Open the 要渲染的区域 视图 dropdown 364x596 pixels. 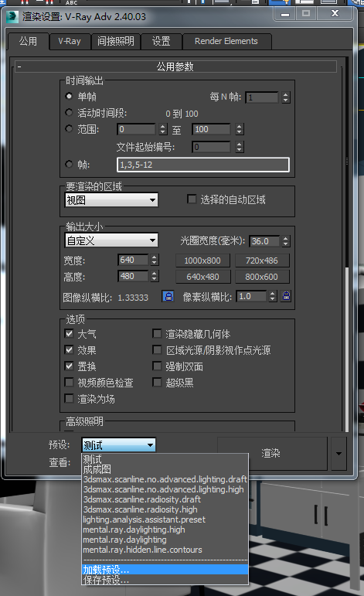(111, 200)
